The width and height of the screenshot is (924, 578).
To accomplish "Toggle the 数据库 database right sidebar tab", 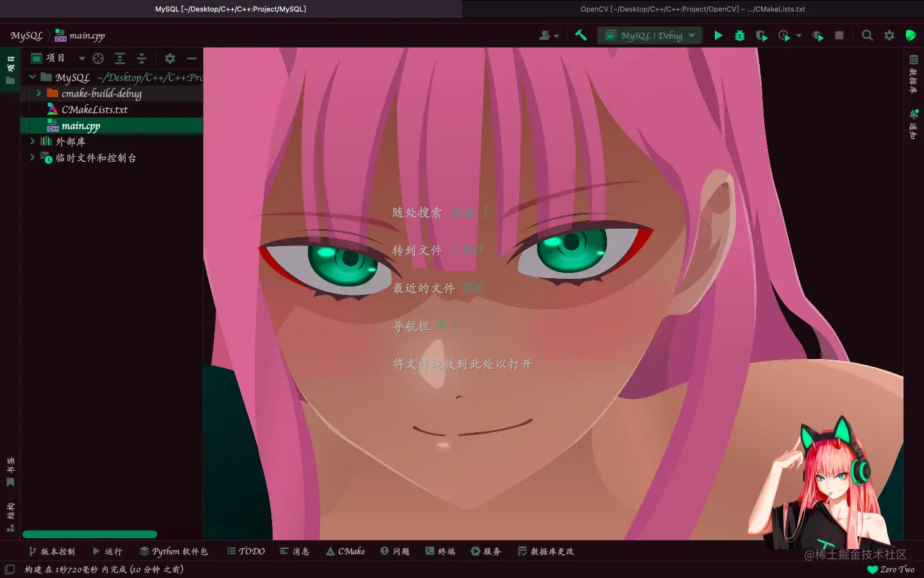I will click(914, 73).
